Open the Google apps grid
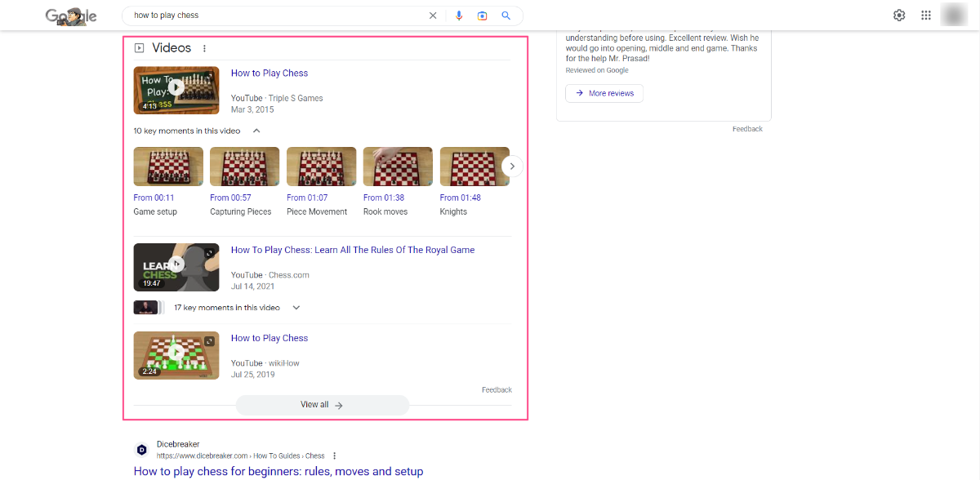This screenshot has height=480, width=980. [926, 16]
